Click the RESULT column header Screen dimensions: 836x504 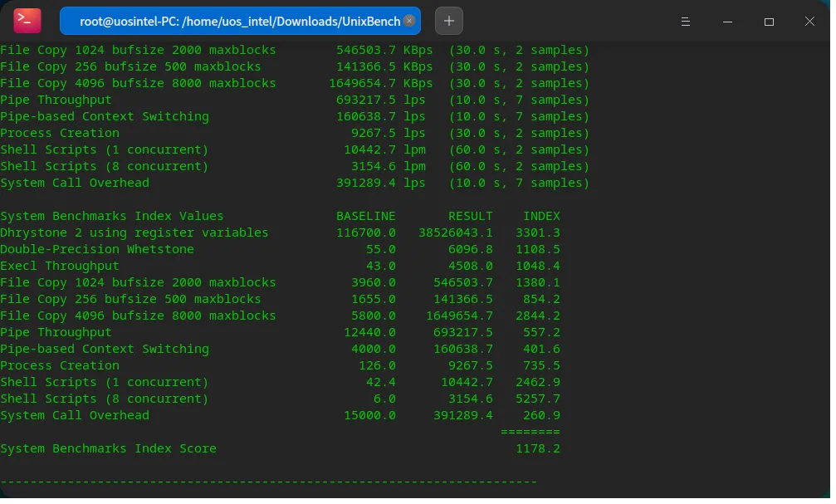pyautogui.click(x=470, y=216)
